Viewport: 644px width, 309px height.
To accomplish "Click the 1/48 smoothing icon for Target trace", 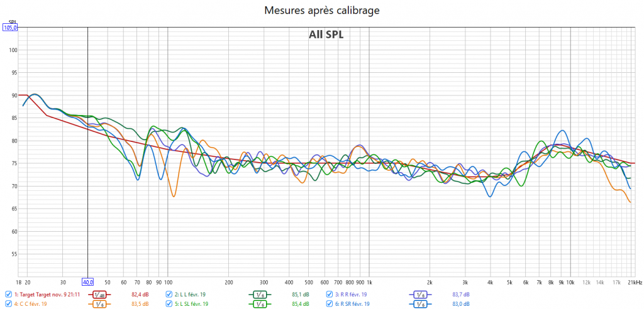I will coord(98,294).
